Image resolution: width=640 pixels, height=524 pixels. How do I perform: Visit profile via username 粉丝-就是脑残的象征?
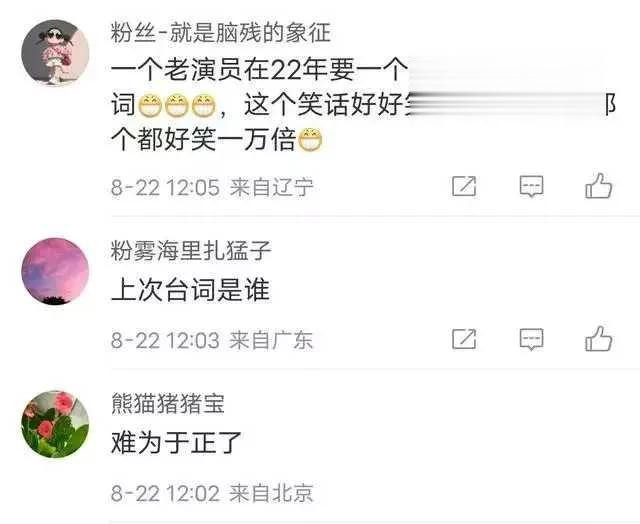pyautogui.click(x=220, y=33)
